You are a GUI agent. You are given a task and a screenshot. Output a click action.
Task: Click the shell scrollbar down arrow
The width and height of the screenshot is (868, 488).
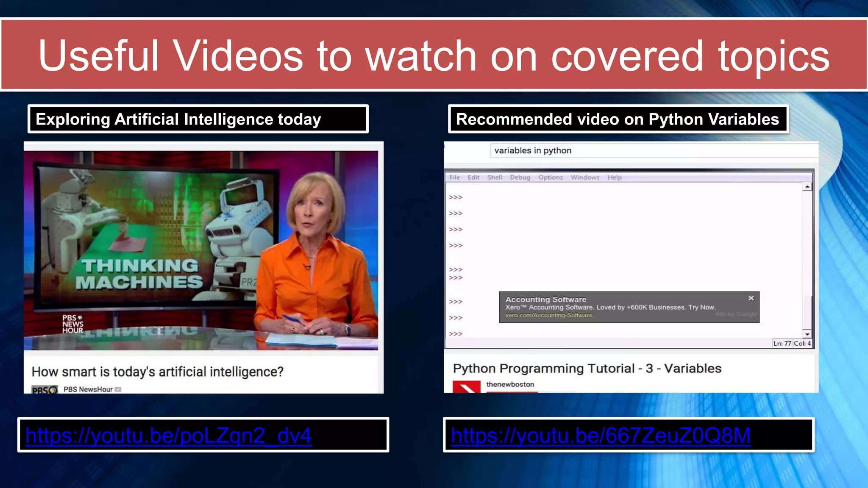pyautogui.click(x=807, y=334)
